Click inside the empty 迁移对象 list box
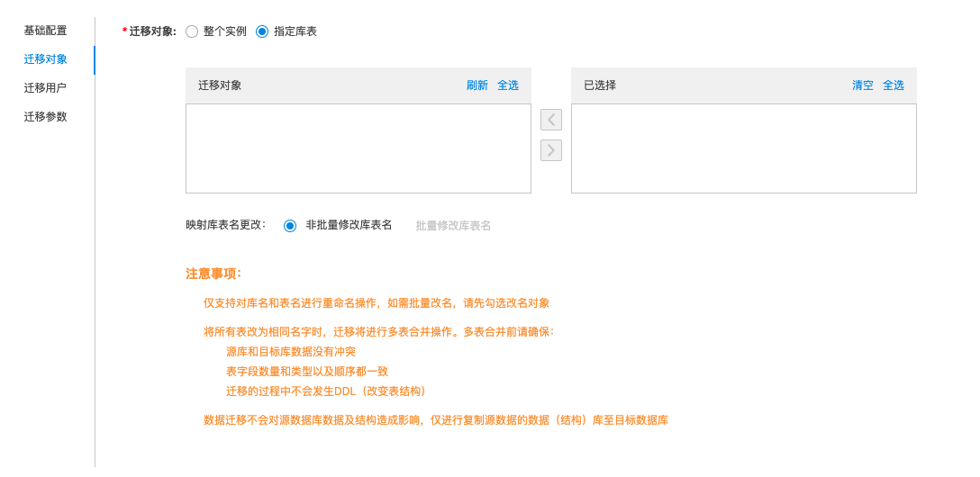 [358, 148]
